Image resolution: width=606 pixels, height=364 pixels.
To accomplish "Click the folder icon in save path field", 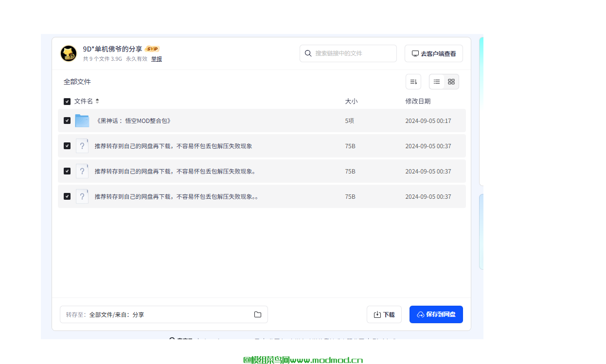I will click(258, 314).
